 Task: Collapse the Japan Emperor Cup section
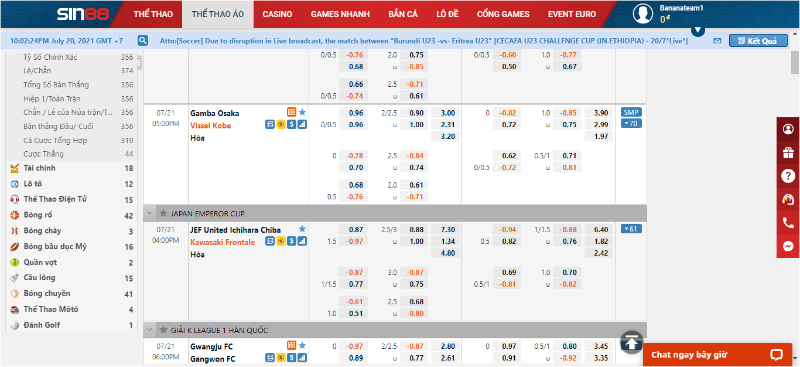coord(150,213)
